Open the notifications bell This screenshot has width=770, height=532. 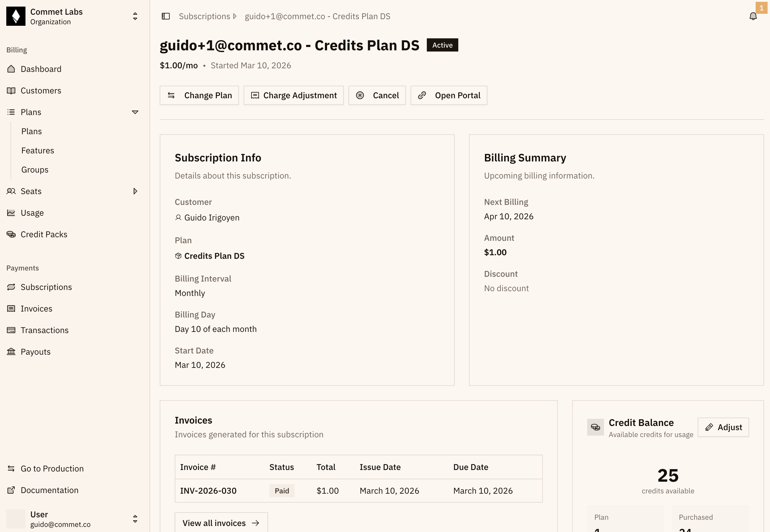coord(753,16)
